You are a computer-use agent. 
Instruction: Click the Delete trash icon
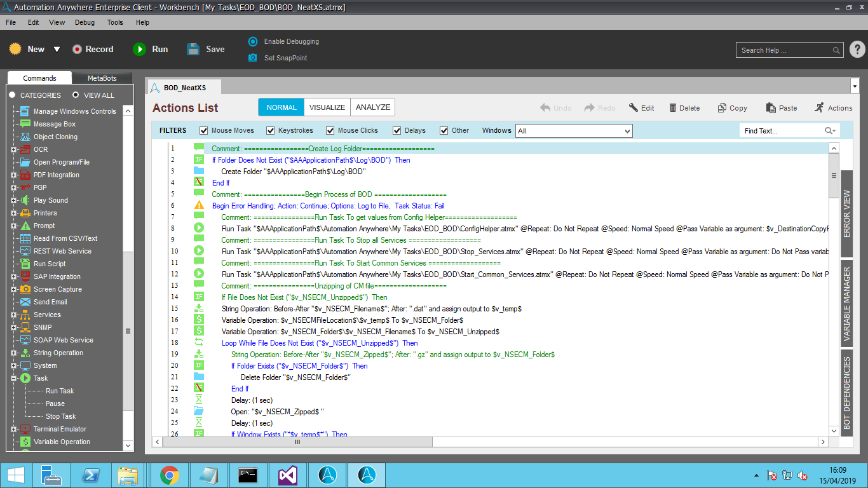(673, 108)
